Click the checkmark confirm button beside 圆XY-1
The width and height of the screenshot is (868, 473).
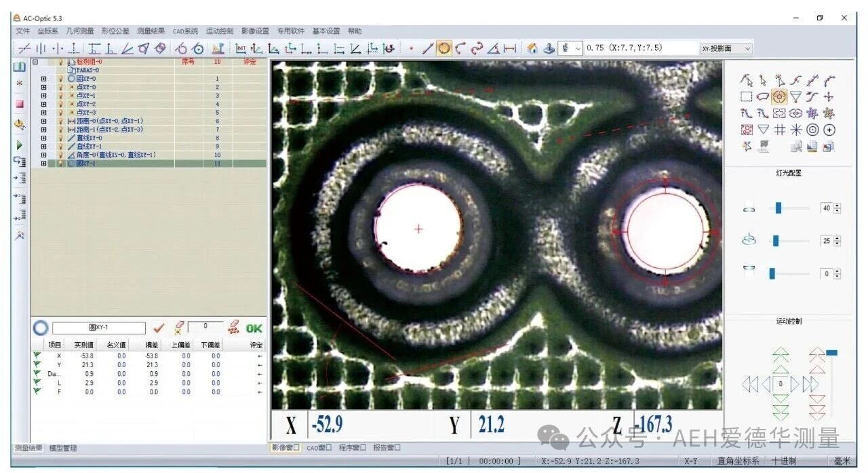(x=159, y=328)
